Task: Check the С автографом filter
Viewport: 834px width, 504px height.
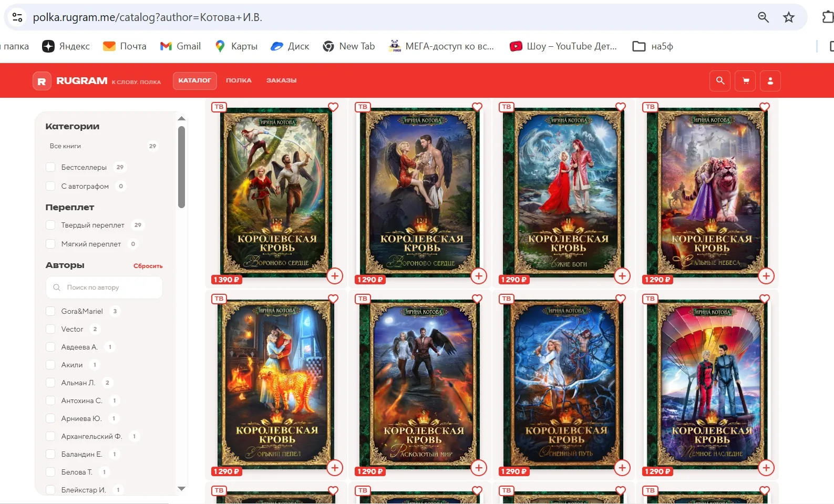Action: point(50,186)
